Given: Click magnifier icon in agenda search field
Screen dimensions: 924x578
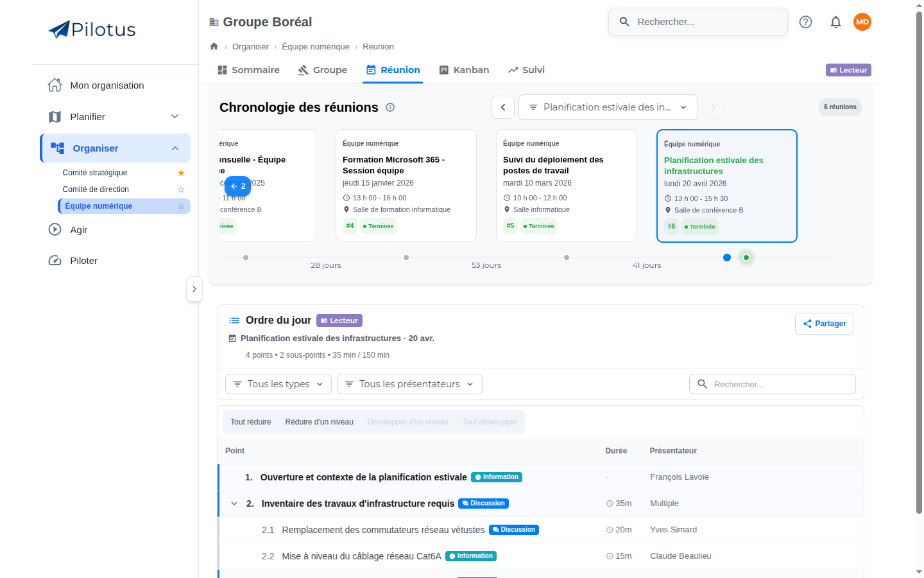Looking at the screenshot, I should coord(703,384).
